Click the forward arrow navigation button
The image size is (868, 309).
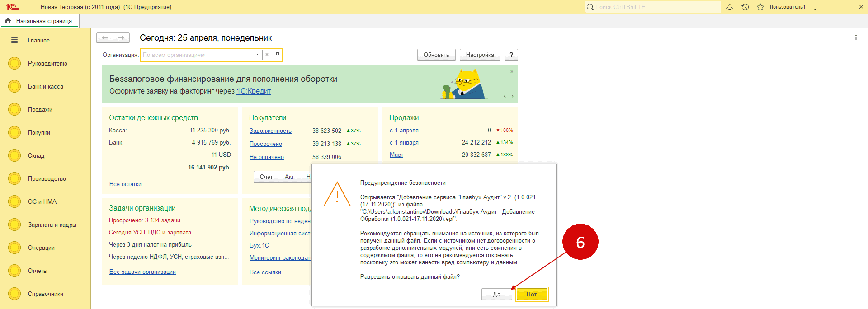click(121, 38)
